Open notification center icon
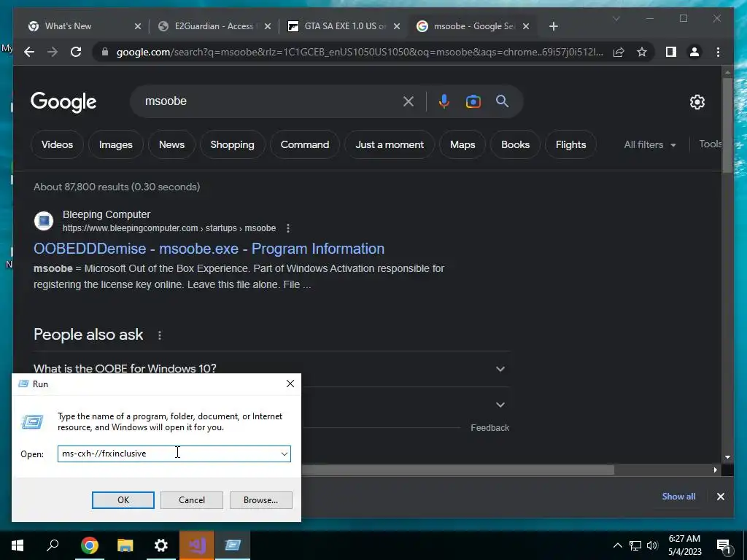Screen dimensions: 747x560 (724, 546)
